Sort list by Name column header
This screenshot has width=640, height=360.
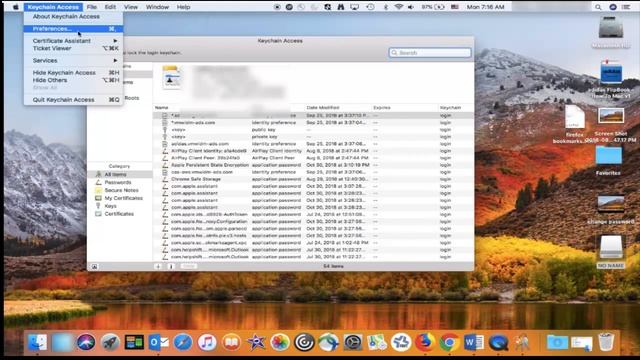(161, 108)
